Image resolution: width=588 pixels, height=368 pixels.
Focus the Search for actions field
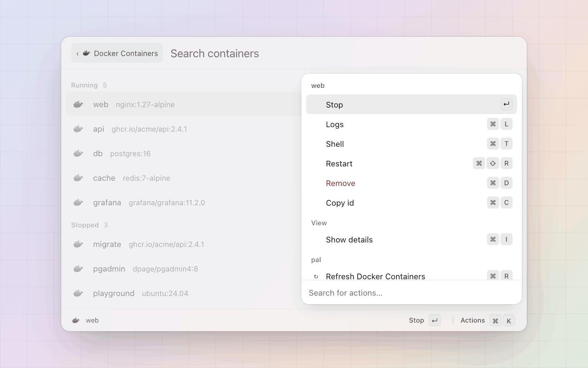coord(412,293)
